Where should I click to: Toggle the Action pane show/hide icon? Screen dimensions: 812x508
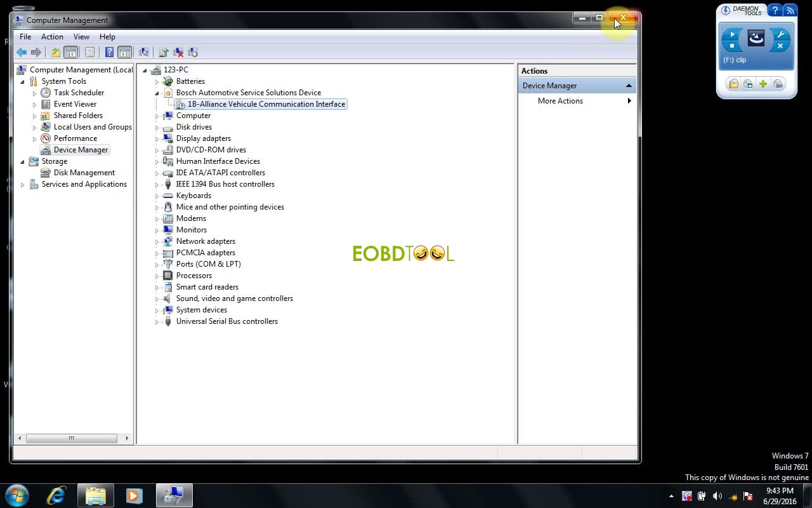tap(124, 52)
